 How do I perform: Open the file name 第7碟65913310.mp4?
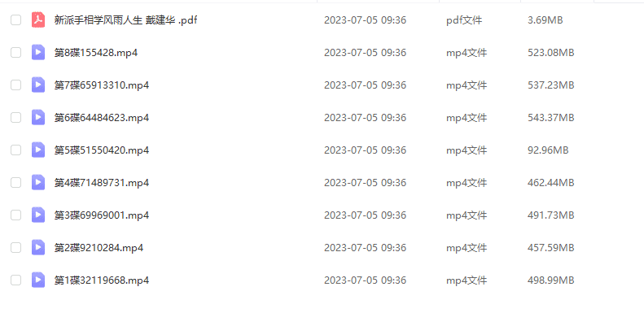pyautogui.click(x=102, y=85)
